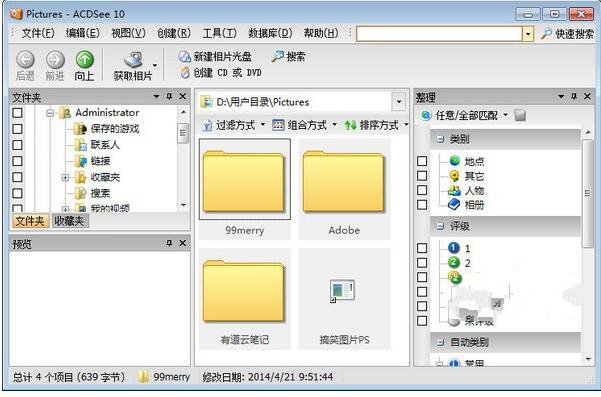Open the 视图(V) menu

pyautogui.click(x=128, y=33)
